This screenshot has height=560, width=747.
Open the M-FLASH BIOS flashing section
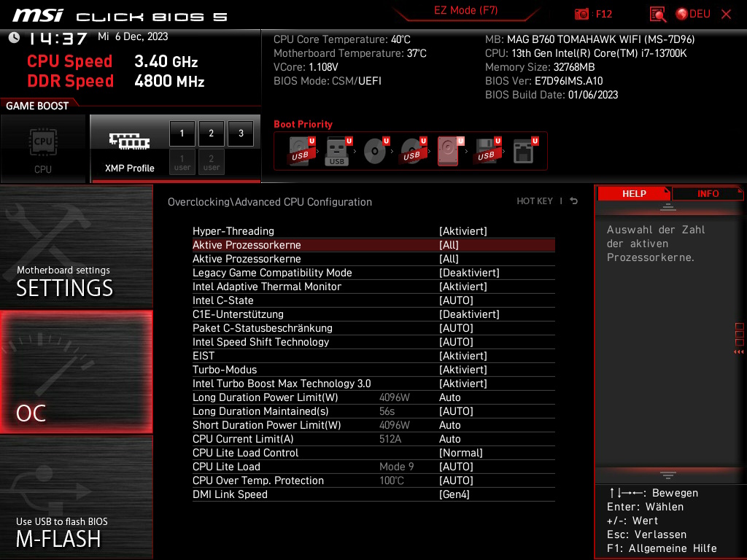pyautogui.click(x=76, y=497)
